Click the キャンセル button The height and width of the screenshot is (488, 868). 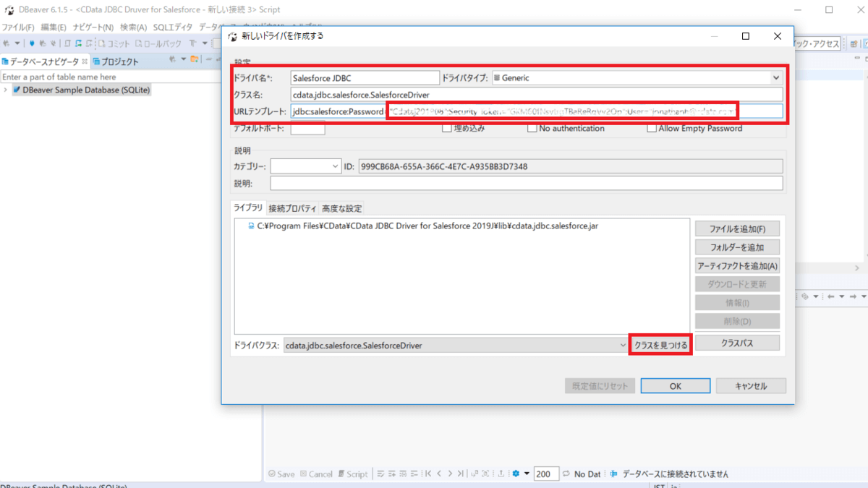(x=750, y=386)
